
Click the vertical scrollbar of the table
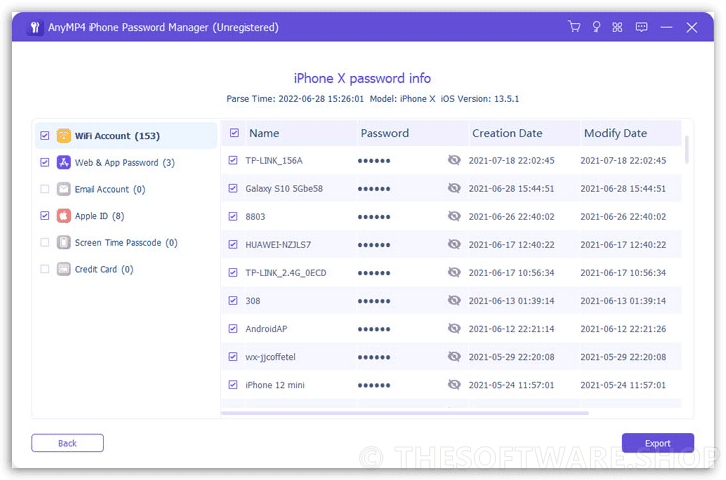point(687,150)
